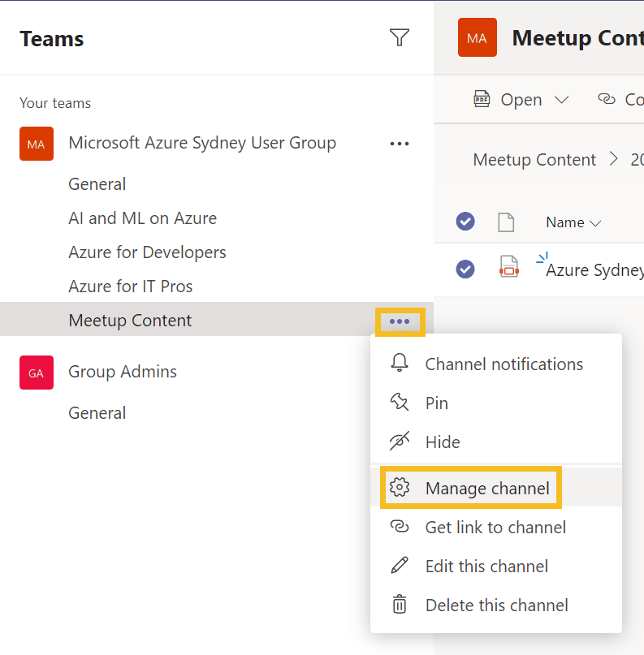Select Delete this channel
644x655 pixels.
(496, 605)
